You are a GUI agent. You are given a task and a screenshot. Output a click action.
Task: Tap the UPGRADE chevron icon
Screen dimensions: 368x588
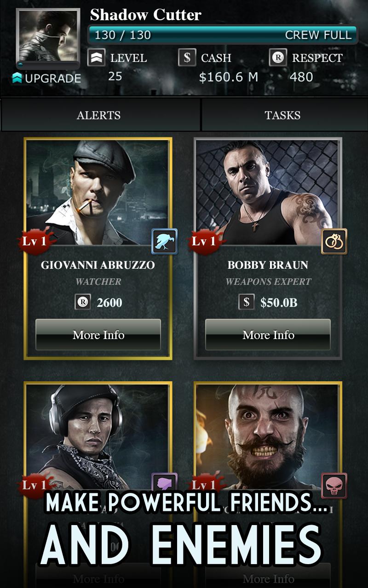pos(17,78)
